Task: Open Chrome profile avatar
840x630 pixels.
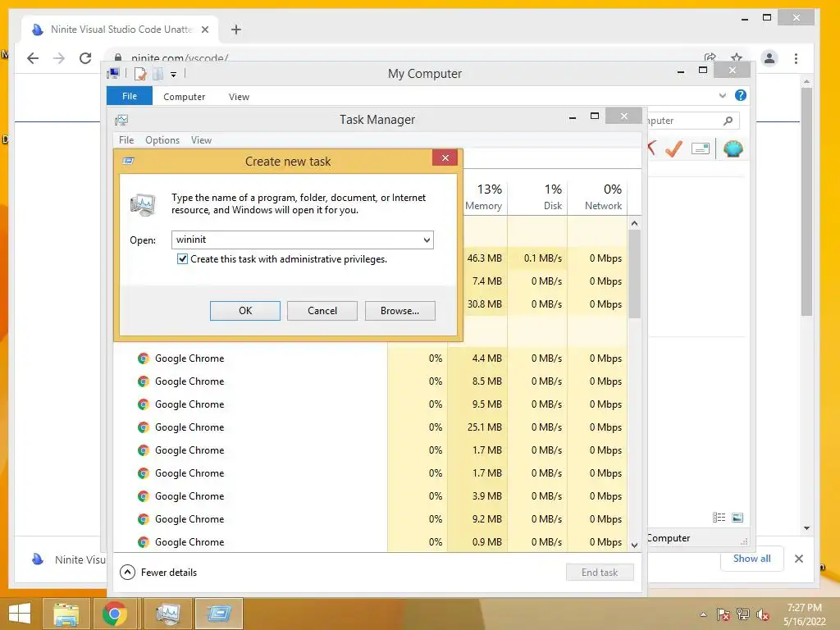Action: pos(769,58)
